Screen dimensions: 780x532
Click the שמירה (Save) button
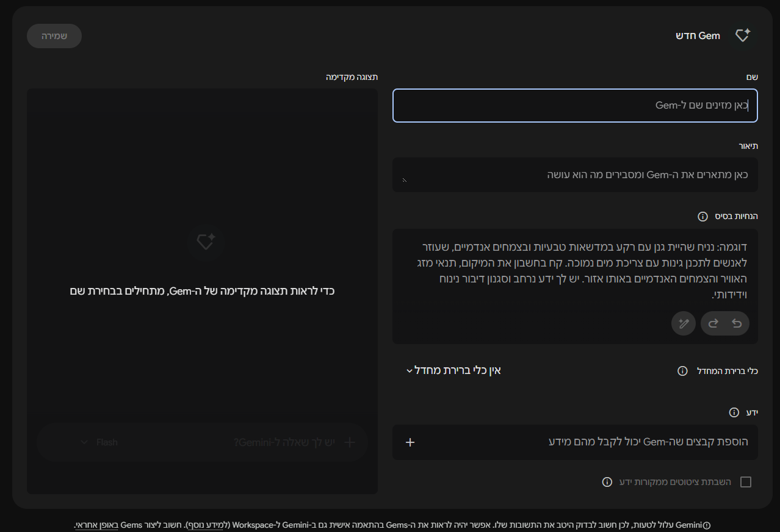(x=54, y=36)
